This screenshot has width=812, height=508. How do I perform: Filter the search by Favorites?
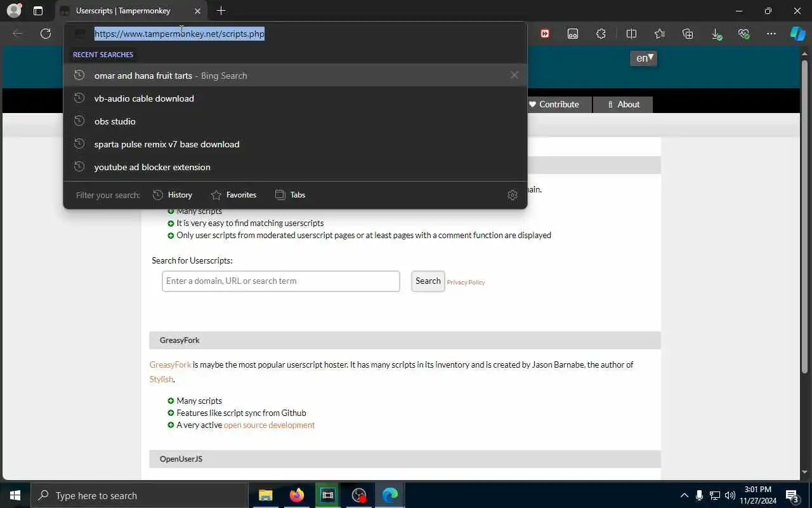[x=233, y=195]
